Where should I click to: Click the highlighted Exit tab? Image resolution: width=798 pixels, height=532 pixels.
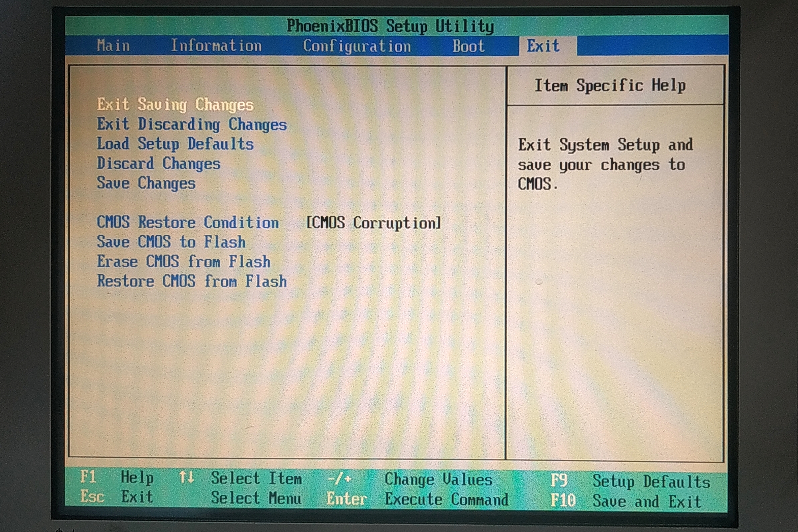click(543, 46)
